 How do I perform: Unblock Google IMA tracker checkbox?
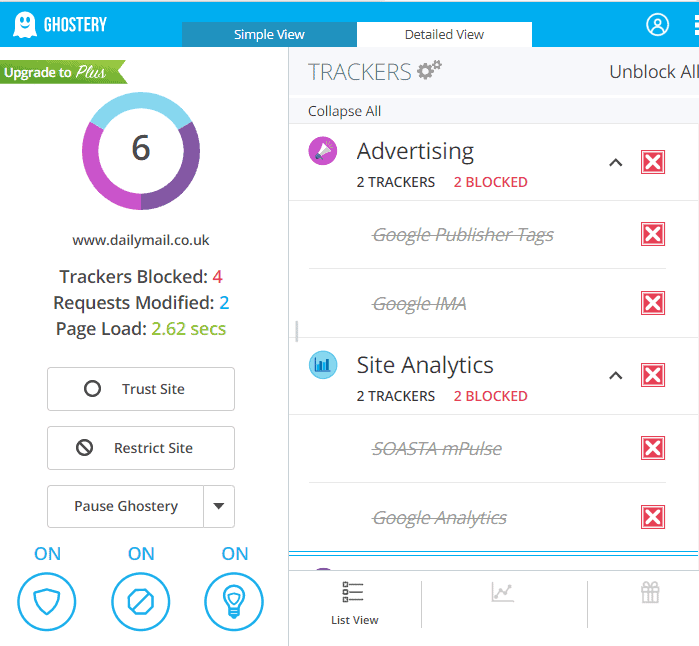pos(653,303)
